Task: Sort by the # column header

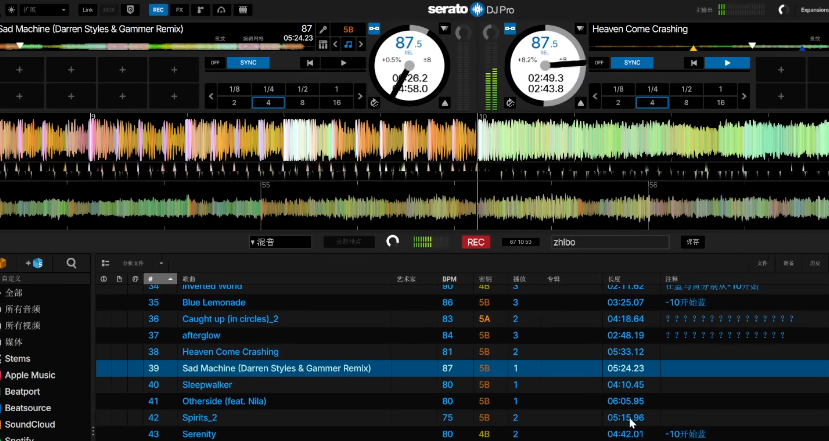Action: pyautogui.click(x=160, y=279)
